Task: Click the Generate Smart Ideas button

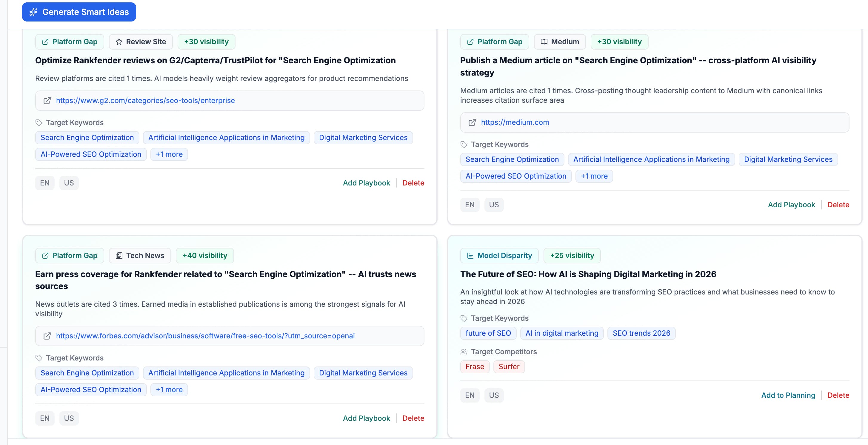Action: [79, 12]
